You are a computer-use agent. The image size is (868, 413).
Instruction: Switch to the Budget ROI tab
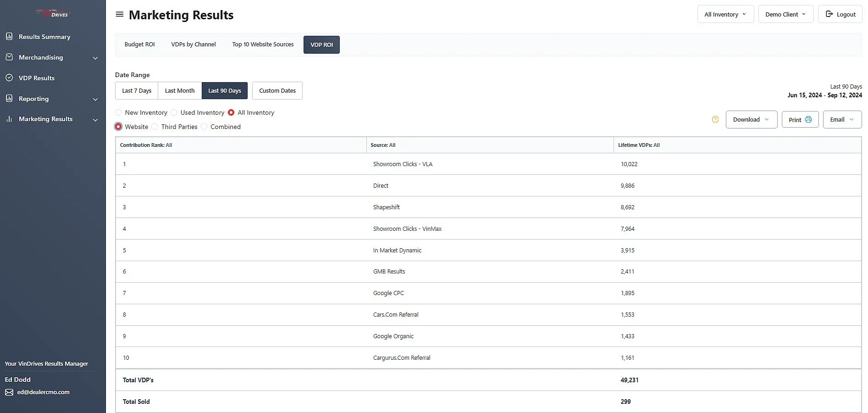click(140, 45)
